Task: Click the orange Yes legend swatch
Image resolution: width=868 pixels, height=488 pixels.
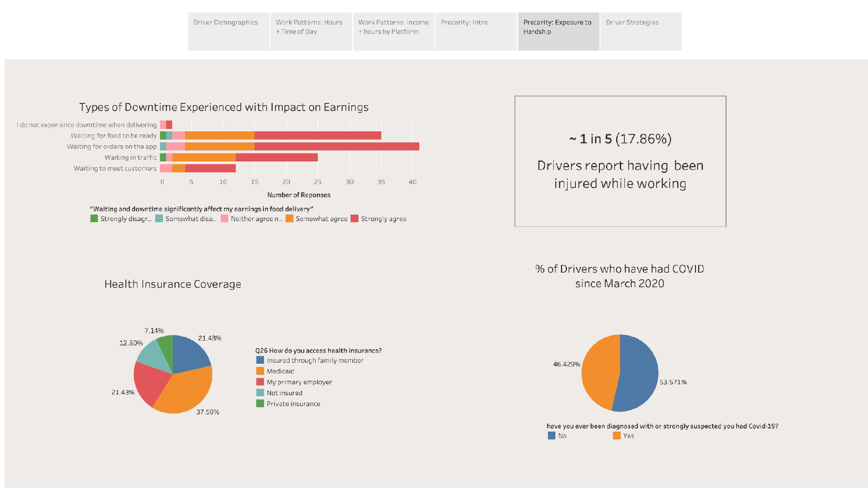Action: point(617,436)
